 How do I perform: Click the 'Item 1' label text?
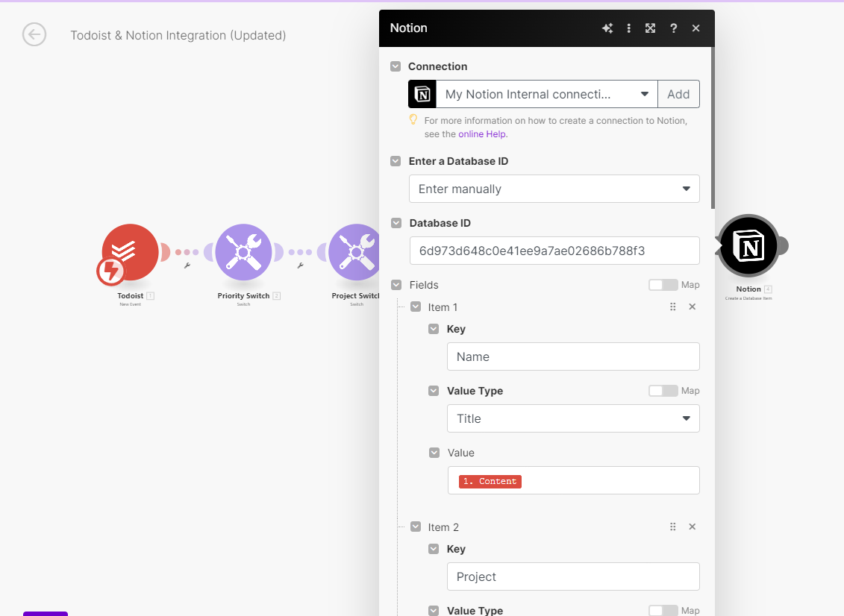[443, 307]
